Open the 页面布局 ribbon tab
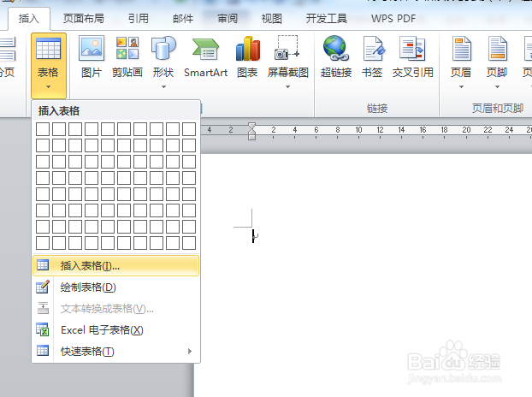532x397 pixels. tap(84, 18)
